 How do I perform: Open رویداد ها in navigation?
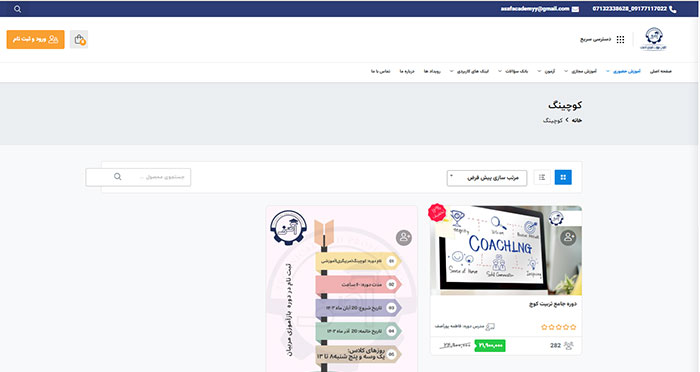432,71
